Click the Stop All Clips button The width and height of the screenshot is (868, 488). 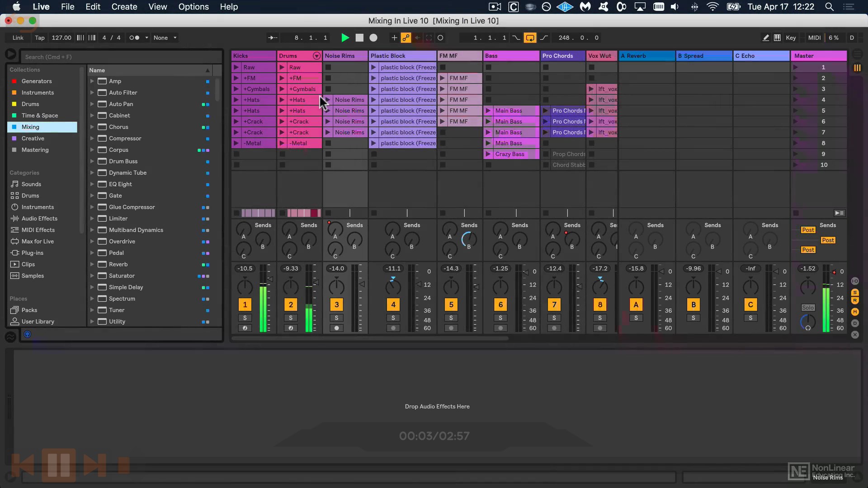pos(796,213)
